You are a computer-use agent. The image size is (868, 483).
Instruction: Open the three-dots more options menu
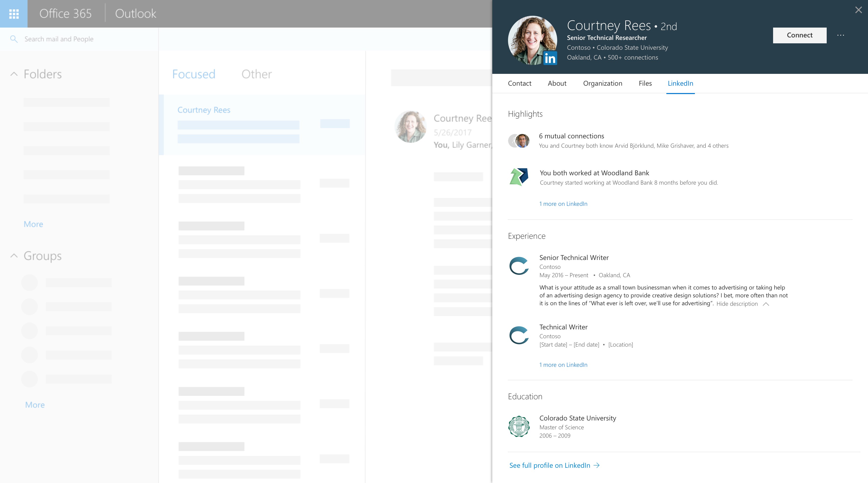pyautogui.click(x=841, y=35)
